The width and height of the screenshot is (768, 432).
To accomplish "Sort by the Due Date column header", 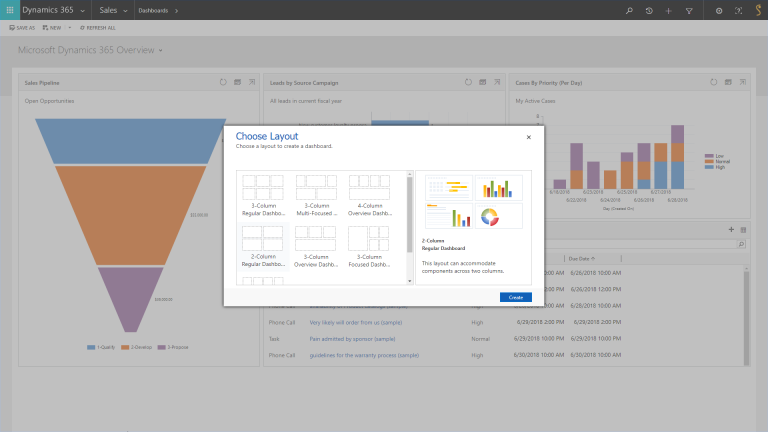I will click(x=582, y=259).
